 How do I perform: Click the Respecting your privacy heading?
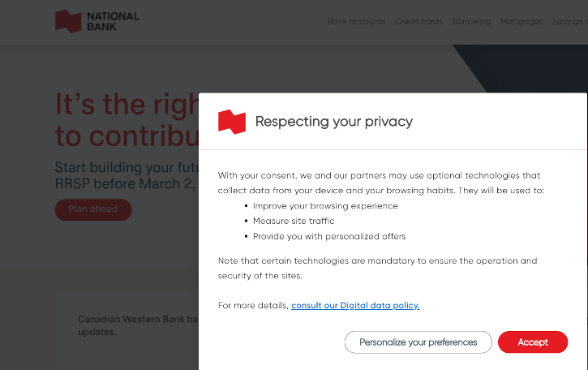click(333, 122)
